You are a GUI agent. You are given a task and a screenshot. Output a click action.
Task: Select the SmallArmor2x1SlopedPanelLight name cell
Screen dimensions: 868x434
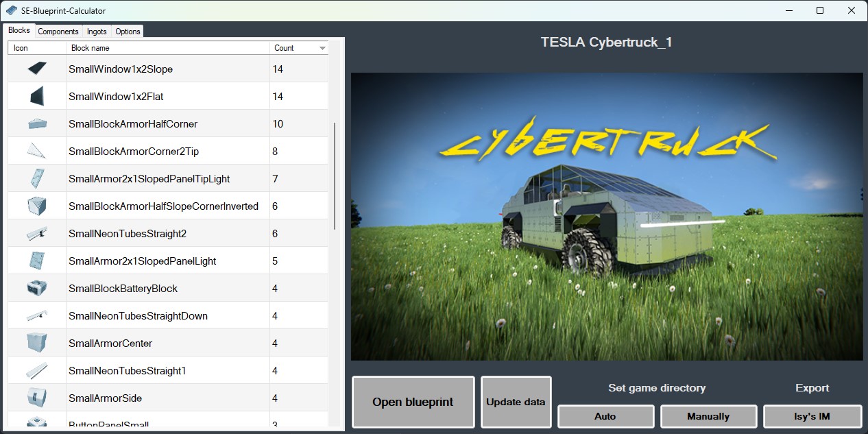[x=168, y=261]
